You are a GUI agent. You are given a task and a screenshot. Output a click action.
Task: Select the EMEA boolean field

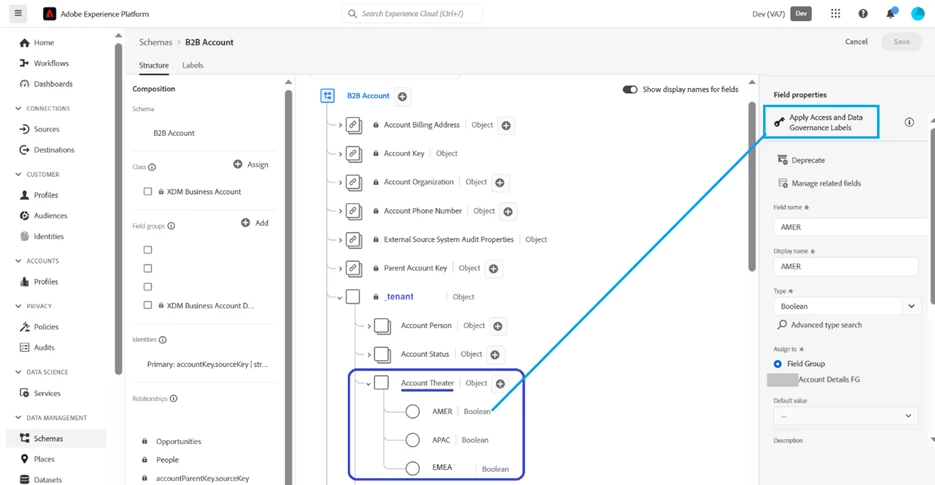click(x=413, y=468)
